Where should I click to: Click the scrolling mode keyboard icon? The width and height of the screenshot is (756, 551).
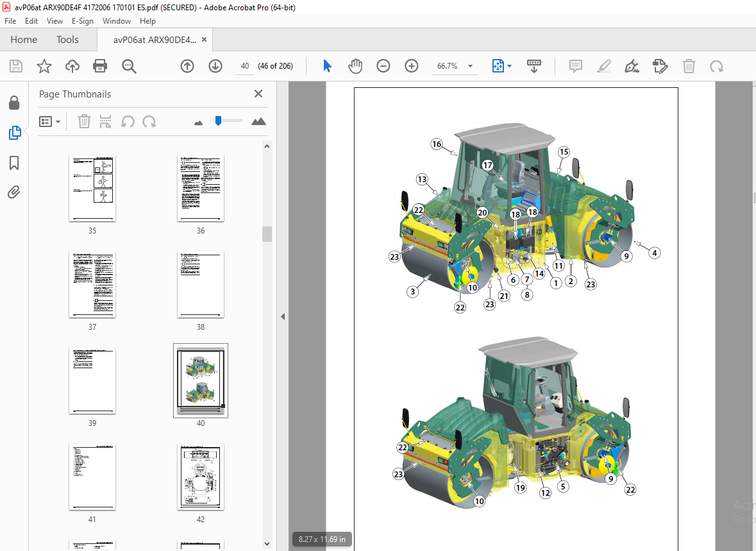534,66
